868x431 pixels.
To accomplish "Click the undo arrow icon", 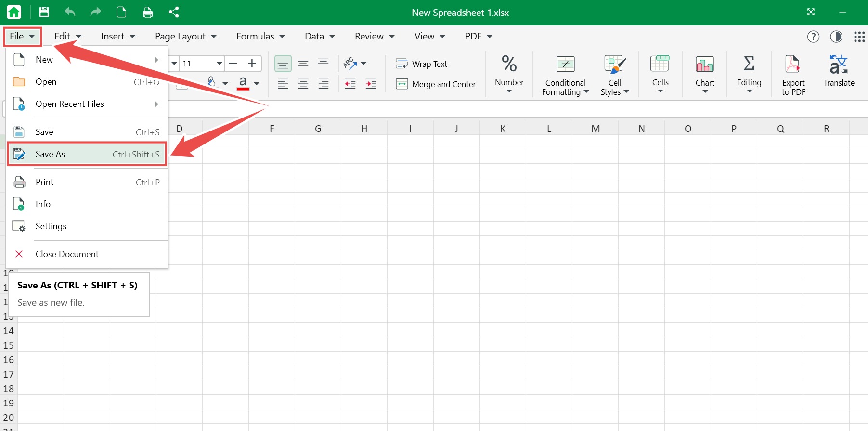I will [x=70, y=12].
